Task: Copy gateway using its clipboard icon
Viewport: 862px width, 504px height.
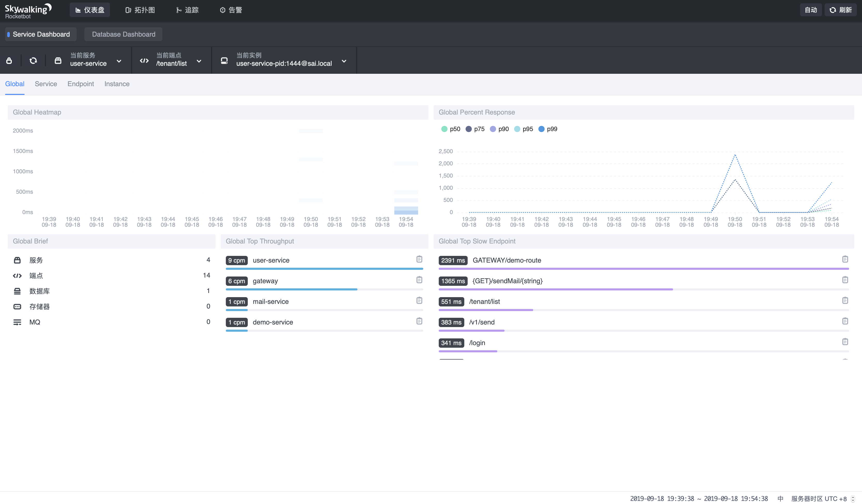Action: 419,280
